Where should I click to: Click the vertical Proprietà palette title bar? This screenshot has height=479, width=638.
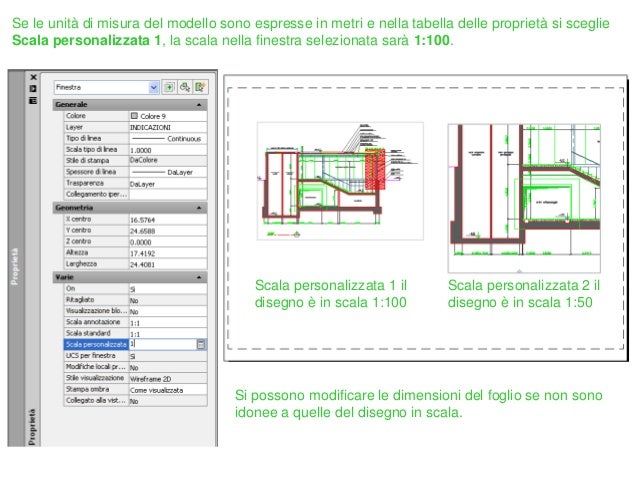15,258
